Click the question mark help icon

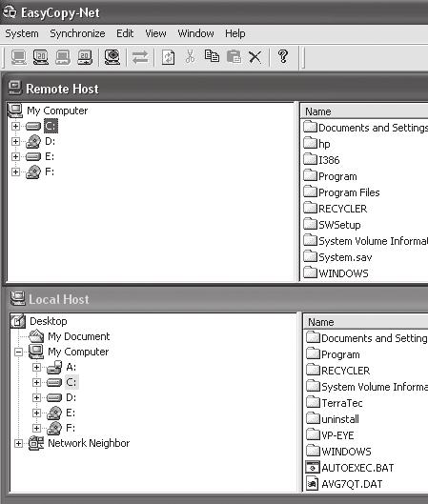pyautogui.click(x=283, y=56)
